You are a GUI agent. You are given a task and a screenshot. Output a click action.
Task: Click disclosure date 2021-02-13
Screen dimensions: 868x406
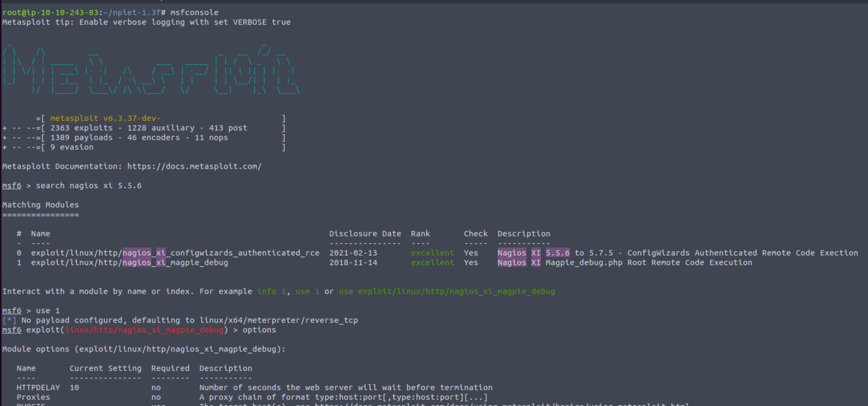[x=353, y=253]
